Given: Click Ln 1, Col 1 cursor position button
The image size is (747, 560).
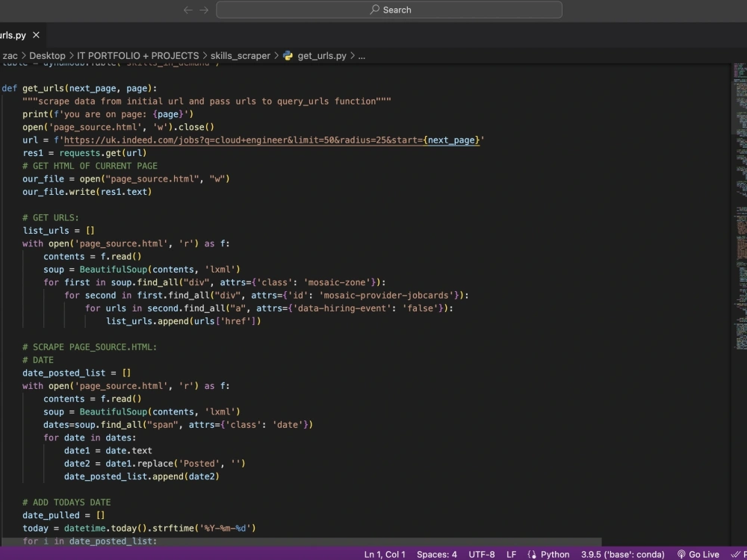Looking at the screenshot, I should click(x=384, y=554).
